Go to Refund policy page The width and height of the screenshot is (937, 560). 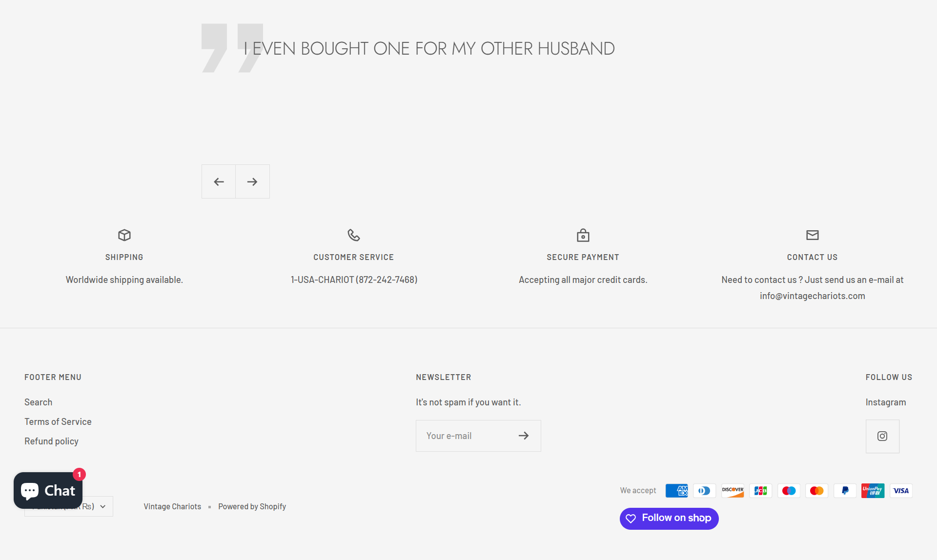[51, 441]
